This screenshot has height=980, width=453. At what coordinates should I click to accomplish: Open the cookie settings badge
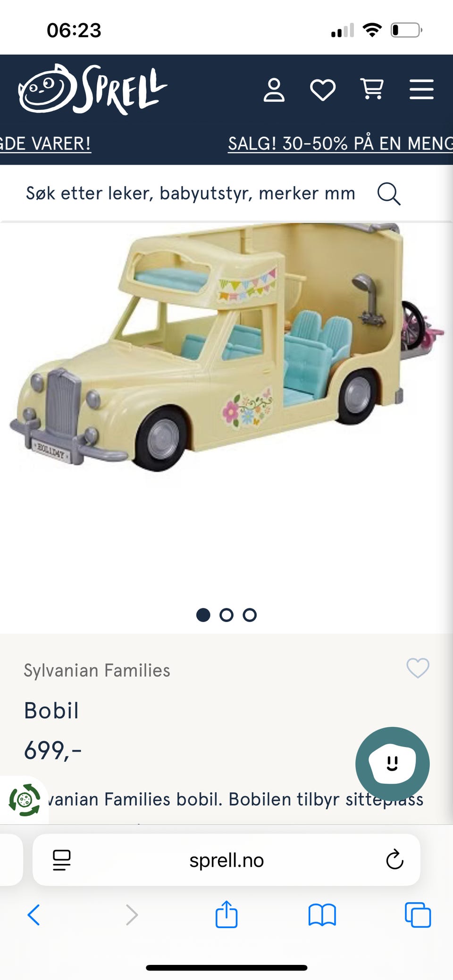[x=24, y=800]
